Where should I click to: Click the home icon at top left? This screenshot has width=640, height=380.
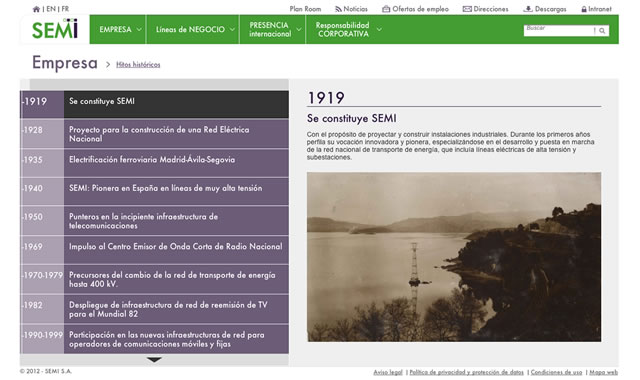click(x=36, y=9)
